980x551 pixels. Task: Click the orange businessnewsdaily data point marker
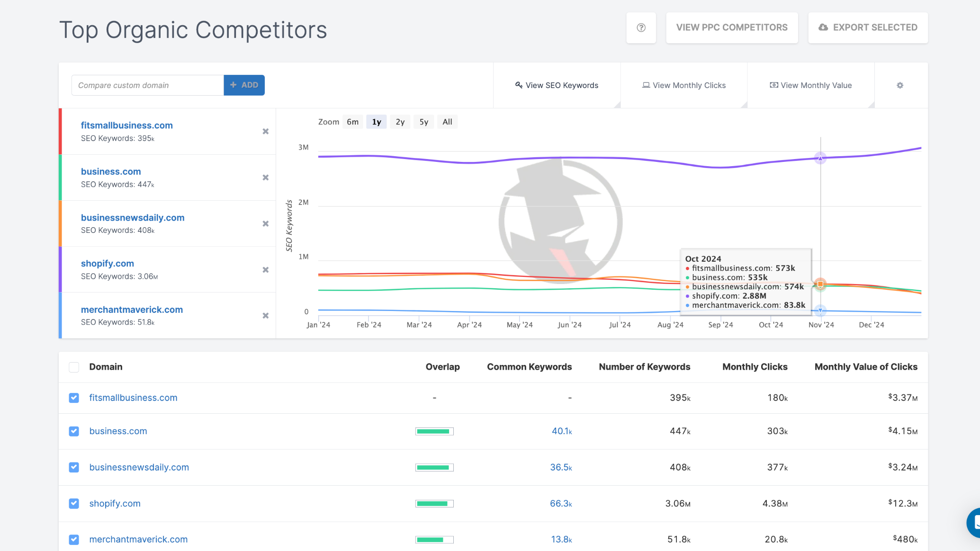pyautogui.click(x=820, y=284)
